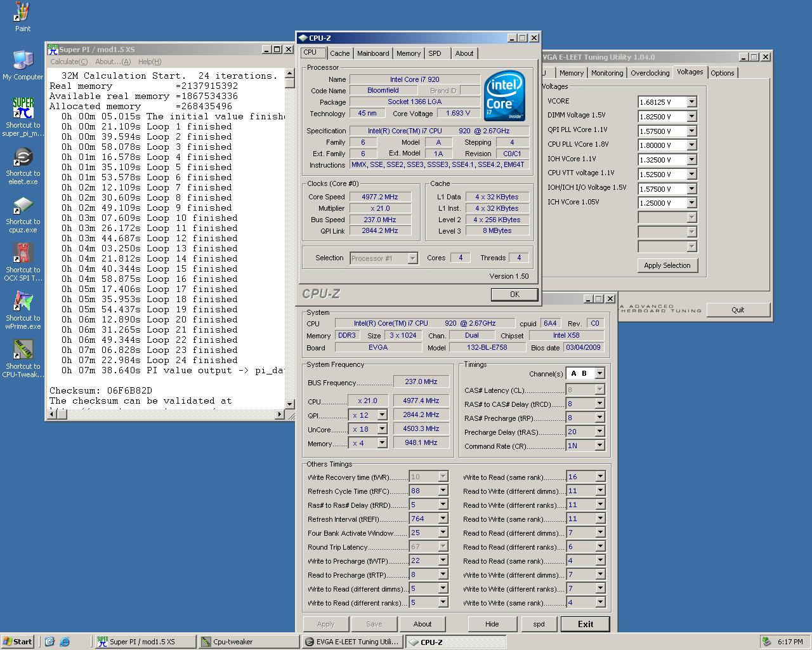Switch to CPU-Z taskbar button
The height and width of the screenshot is (650, 812).
[455, 642]
